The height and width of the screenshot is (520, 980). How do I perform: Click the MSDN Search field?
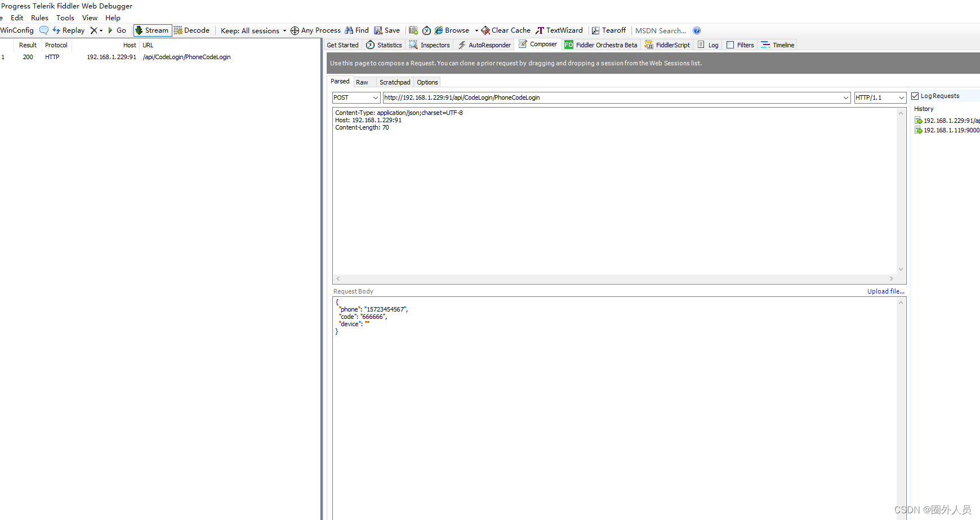pos(661,30)
